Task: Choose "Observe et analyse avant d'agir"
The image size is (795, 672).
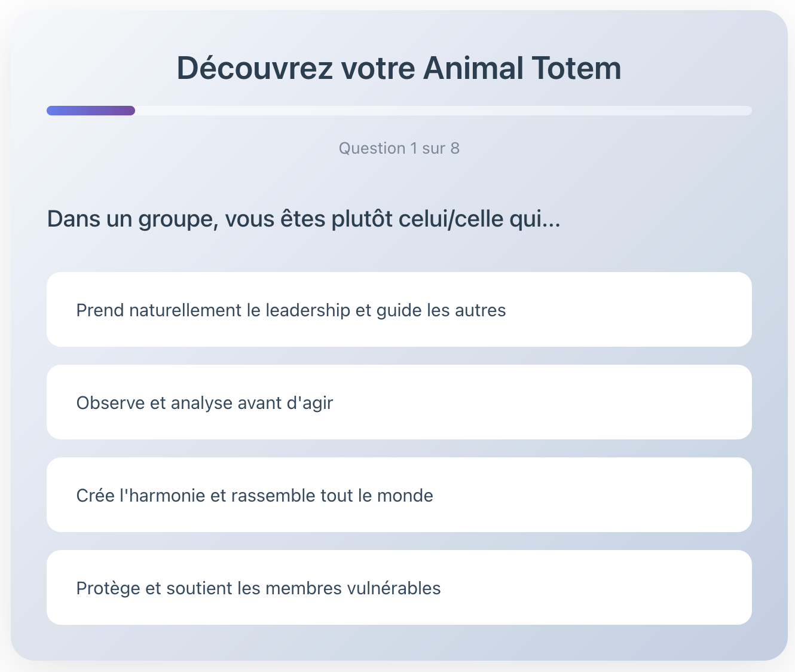Action: (x=399, y=402)
